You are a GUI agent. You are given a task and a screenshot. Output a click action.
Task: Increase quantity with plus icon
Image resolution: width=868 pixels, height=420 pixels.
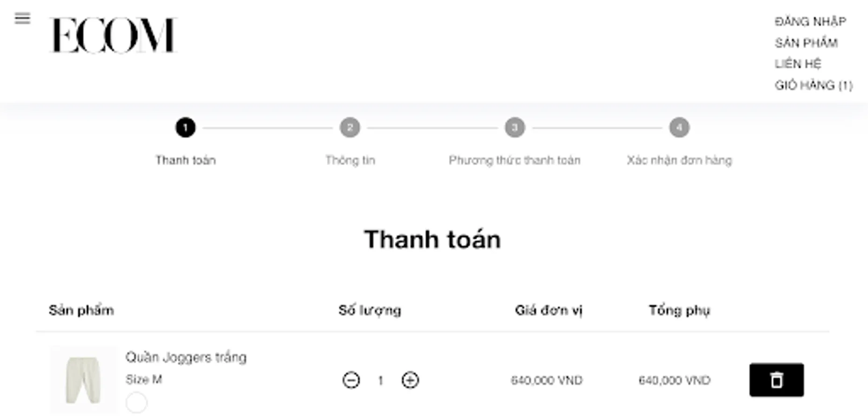[x=410, y=380]
